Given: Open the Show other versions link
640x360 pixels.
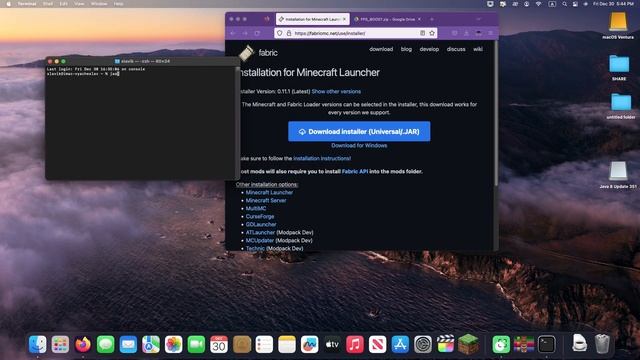Looking at the screenshot, I should coord(336,91).
